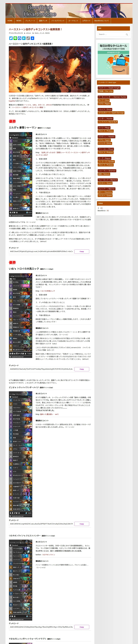Click the BeerBrick Hearthstone site title
This screenshot has width=138, height=644.
tap(40, 11)
